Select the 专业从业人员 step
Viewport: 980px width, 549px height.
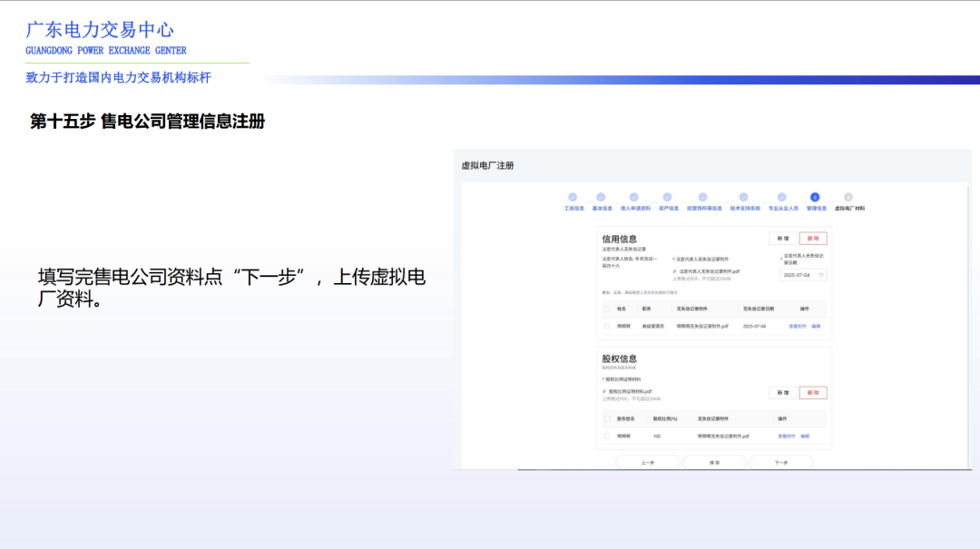click(x=781, y=196)
